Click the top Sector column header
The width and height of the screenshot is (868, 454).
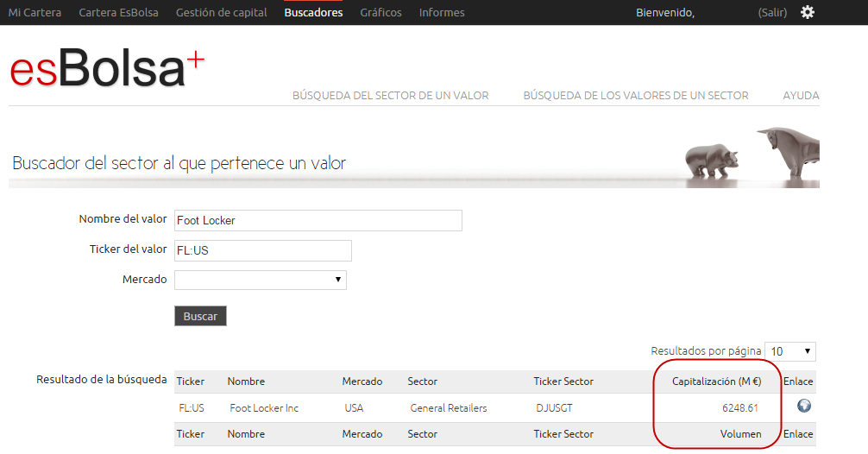(x=423, y=381)
